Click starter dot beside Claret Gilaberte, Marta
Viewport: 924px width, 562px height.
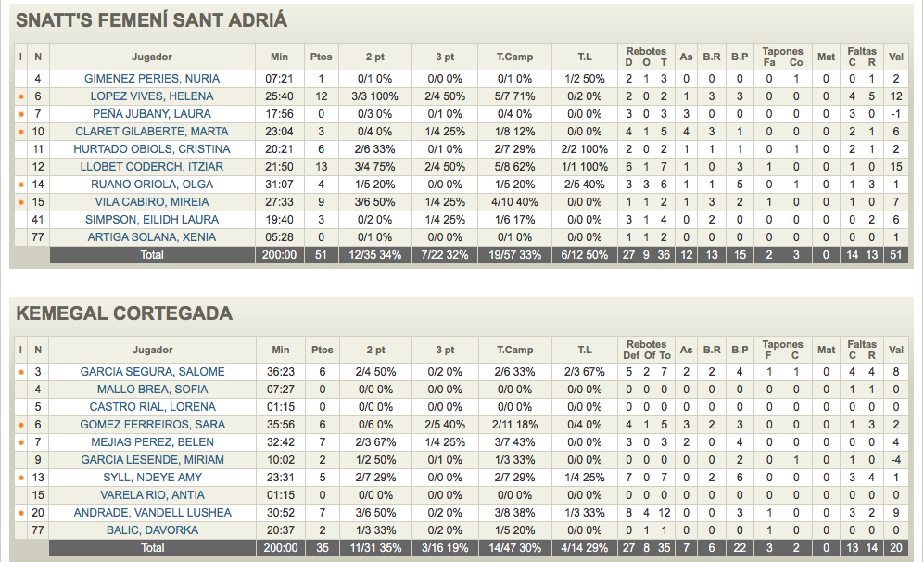click(x=20, y=132)
